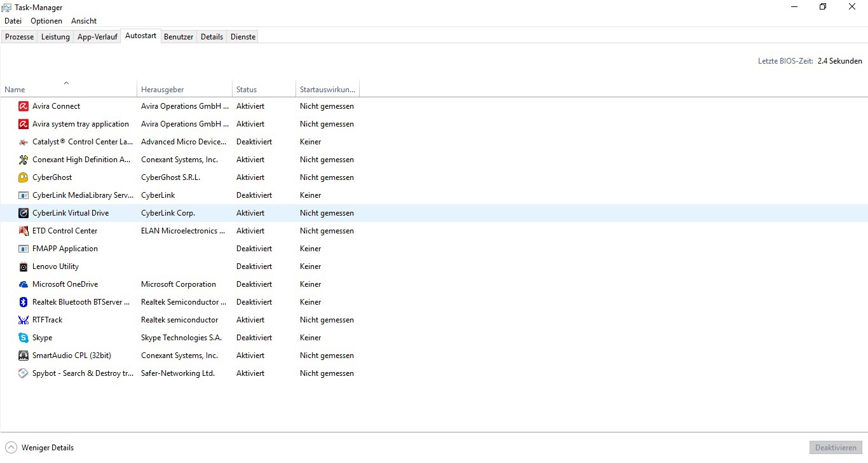Click Nicht gemessen in the RTFTrack row
Screen dimensions: 868x463
tap(327, 320)
